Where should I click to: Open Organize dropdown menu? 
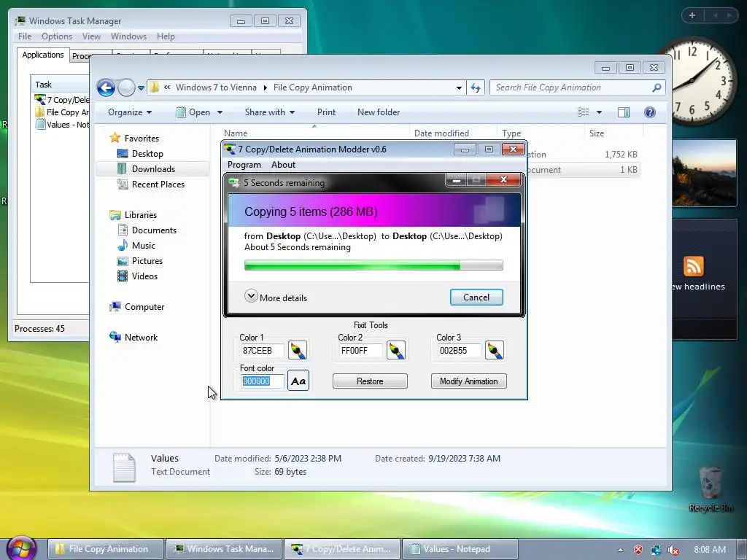[130, 112]
